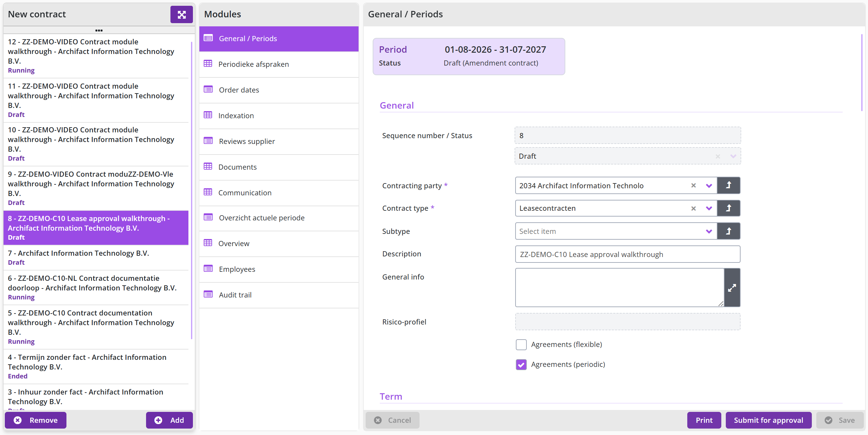
Task: Select contract 7 - Archifact Information Technology B.V.
Action: (x=96, y=258)
